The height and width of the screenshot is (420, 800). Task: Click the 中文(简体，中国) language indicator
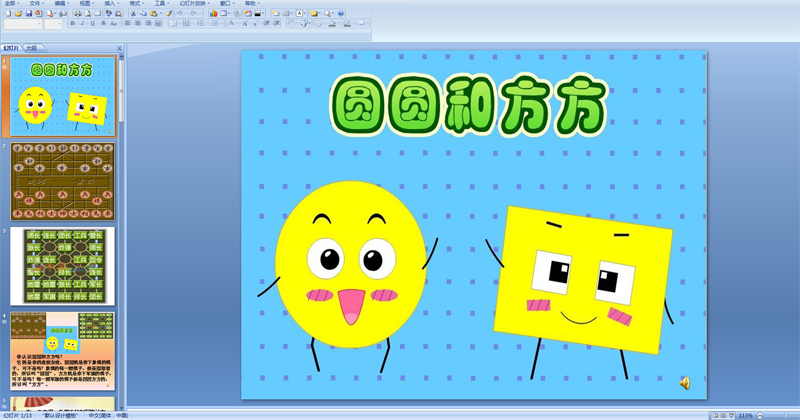[x=108, y=416]
